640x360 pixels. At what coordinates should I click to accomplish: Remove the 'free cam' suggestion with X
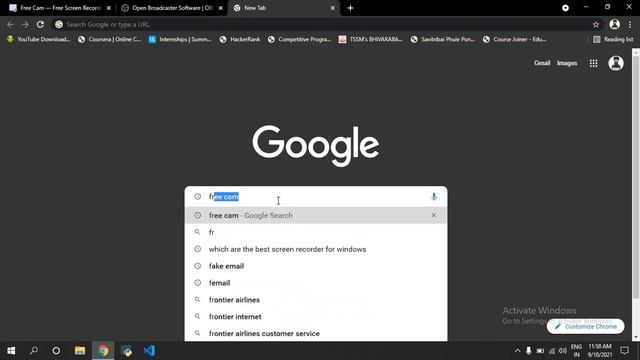(x=434, y=215)
